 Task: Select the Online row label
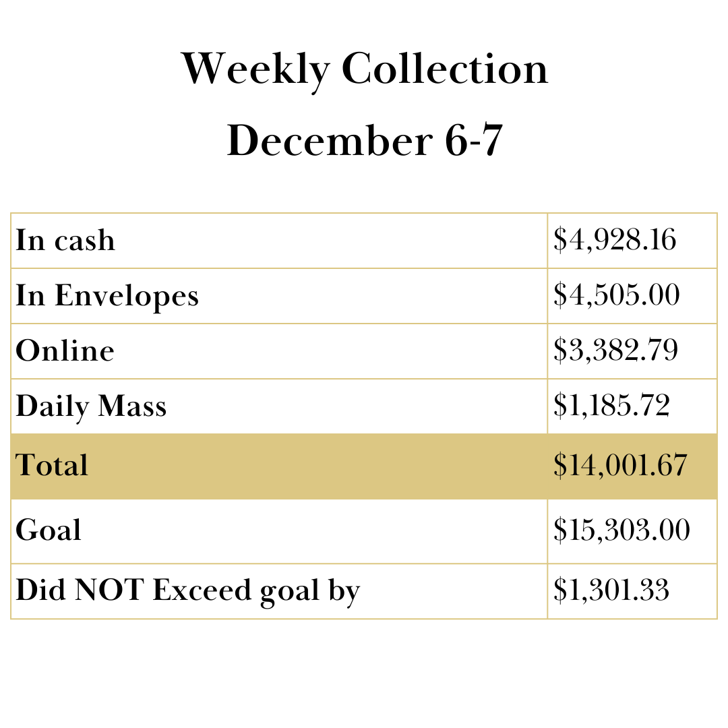click(x=65, y=351)
